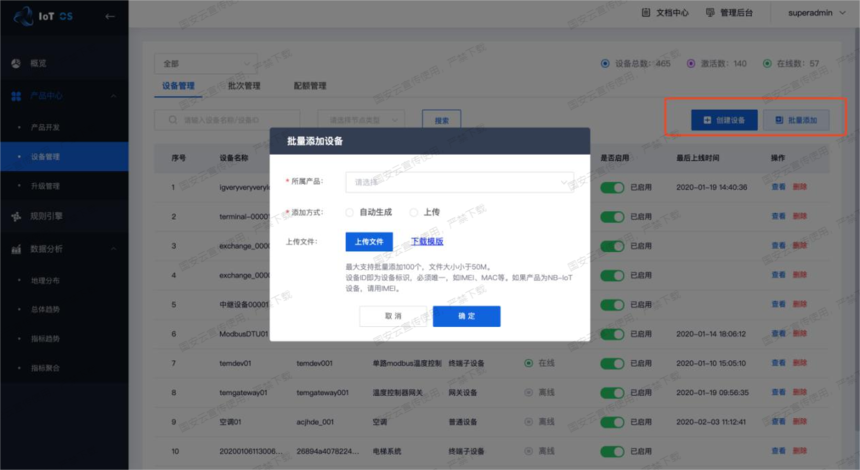
Task: Click 删除 for row 10
Action: 800,451
